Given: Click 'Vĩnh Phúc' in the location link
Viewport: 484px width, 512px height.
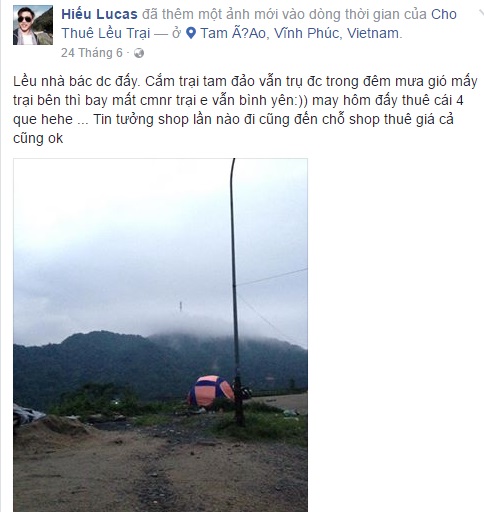Looking at the screenshot, I should 307,33.
